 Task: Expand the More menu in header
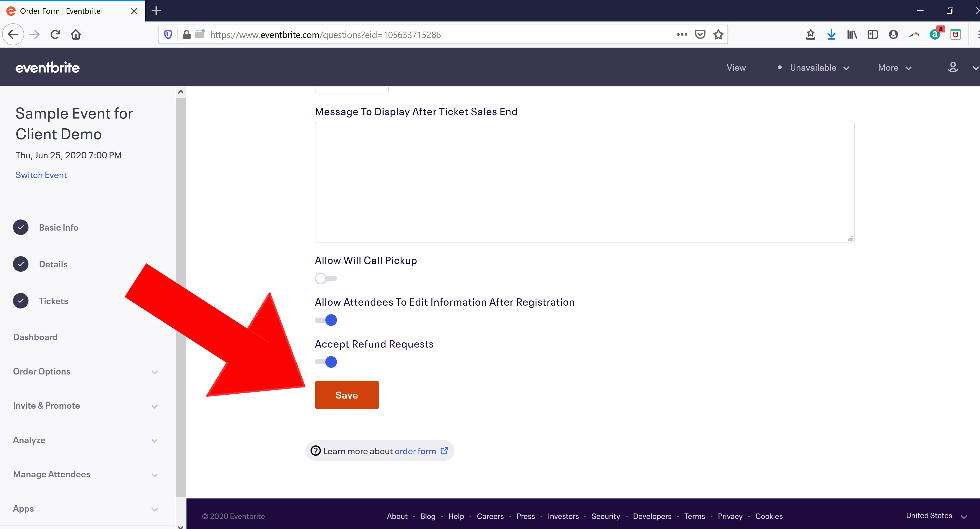895,68
